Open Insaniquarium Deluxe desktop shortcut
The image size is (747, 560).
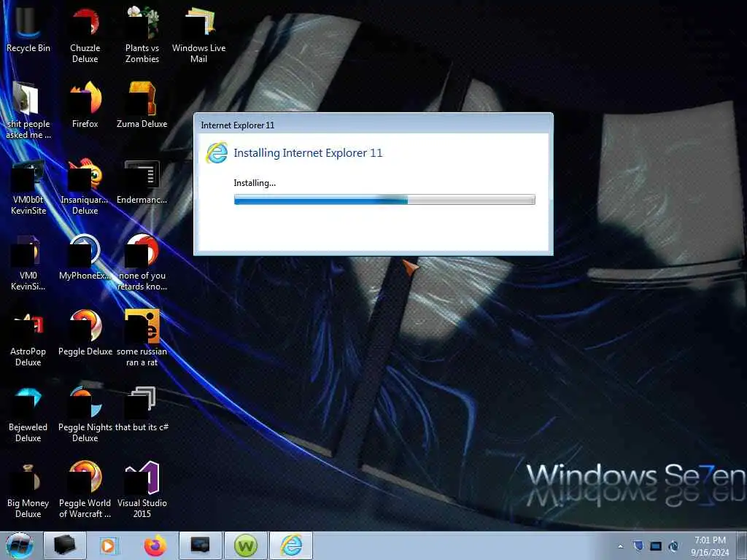(85, 186)
